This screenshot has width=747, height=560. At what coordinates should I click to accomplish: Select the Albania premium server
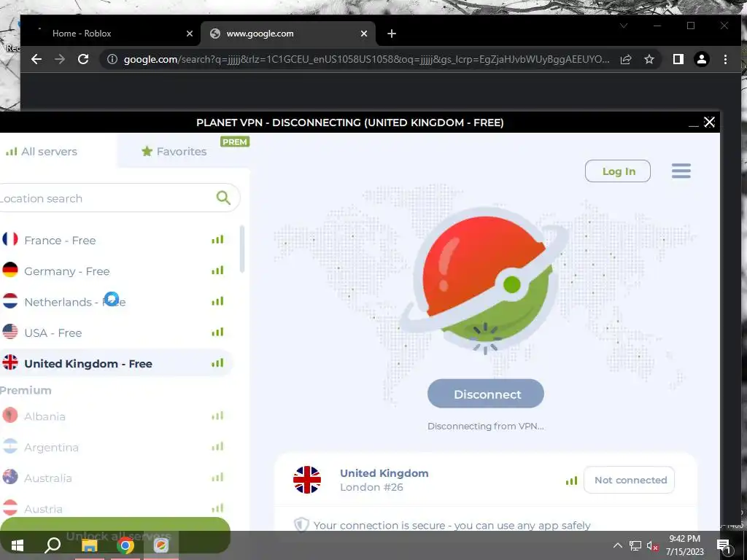tap(116, 416)
